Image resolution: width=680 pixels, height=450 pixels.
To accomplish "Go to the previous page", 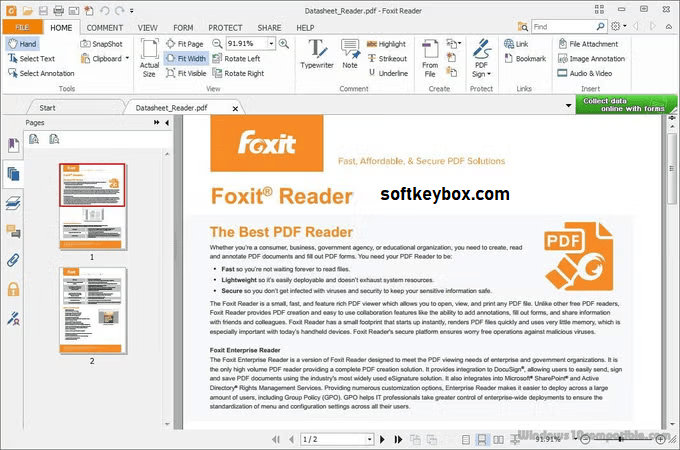I will [291, 439].
